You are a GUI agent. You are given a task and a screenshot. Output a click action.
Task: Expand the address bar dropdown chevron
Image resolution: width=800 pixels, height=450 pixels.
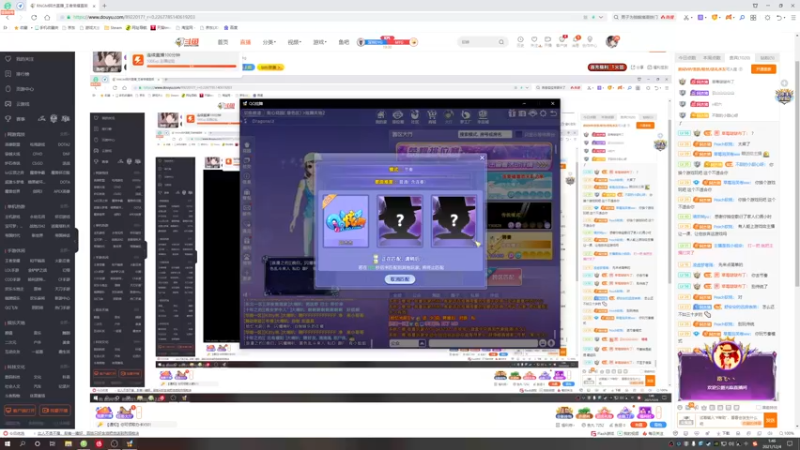tap(601, 17)
